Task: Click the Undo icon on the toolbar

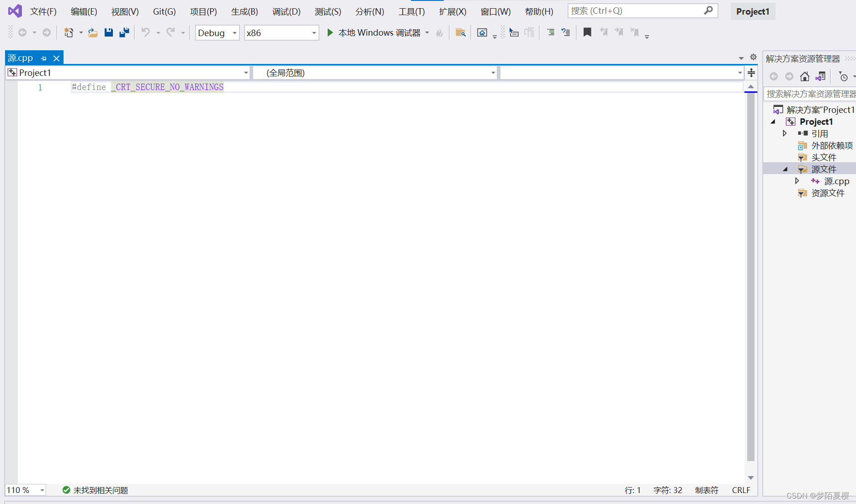Action: point(145,32)
